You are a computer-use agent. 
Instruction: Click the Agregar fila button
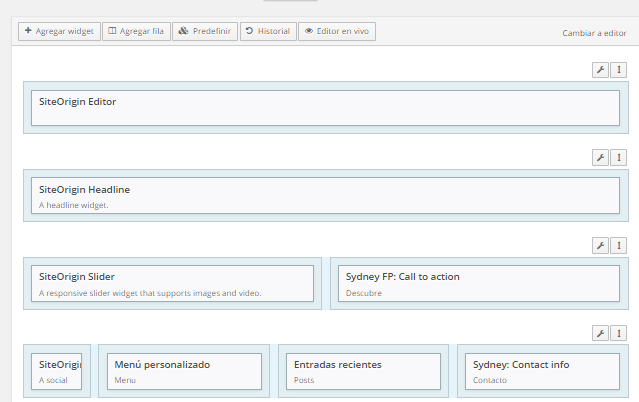pos(137,31)
